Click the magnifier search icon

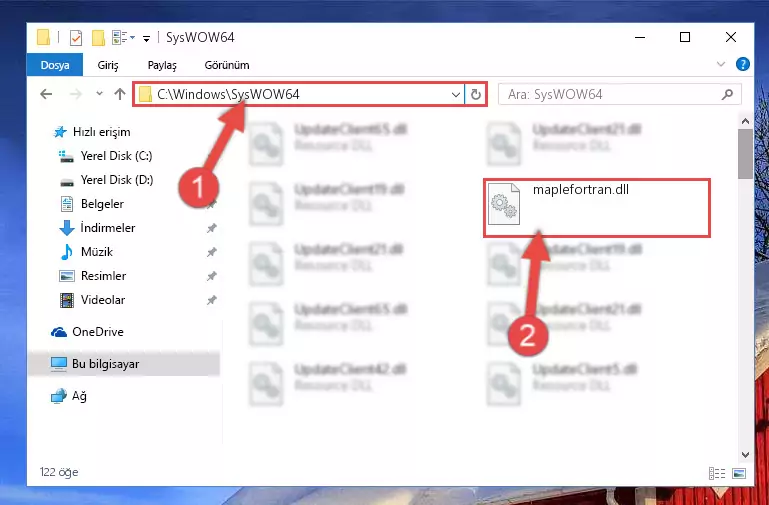click(x=727, y=95)
